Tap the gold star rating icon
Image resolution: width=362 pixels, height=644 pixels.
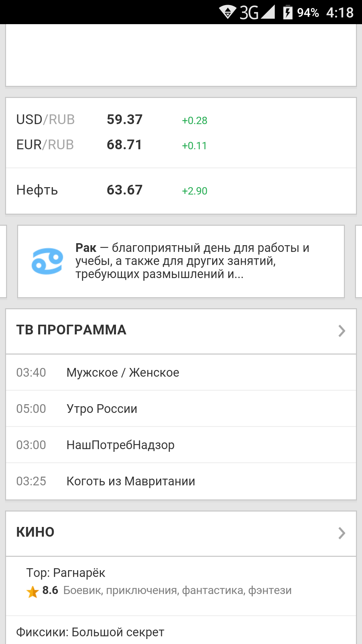tap(33, 592)
